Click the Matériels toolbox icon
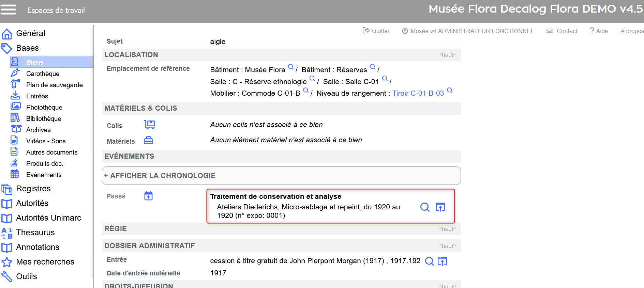The image size is (644, 288). click(x=148, y=141)
